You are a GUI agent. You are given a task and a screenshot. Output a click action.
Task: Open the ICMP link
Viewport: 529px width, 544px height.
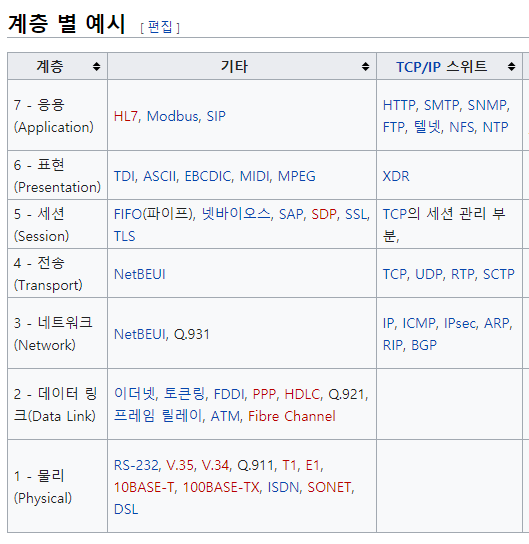click(x=419, y=323)
